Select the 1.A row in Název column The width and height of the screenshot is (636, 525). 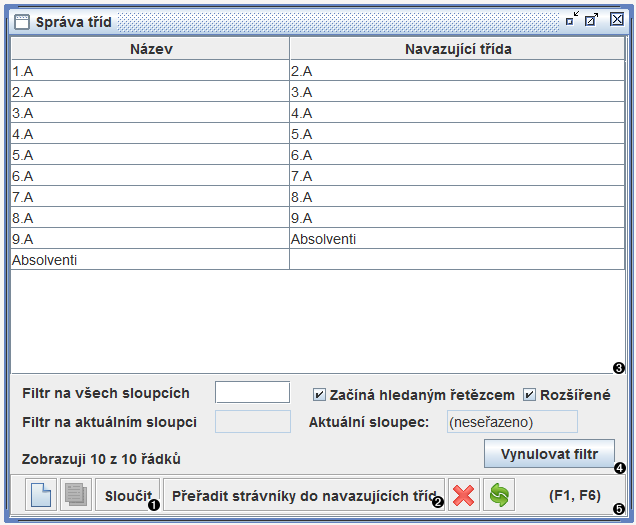pyautogui.click(x=151, y=71)
